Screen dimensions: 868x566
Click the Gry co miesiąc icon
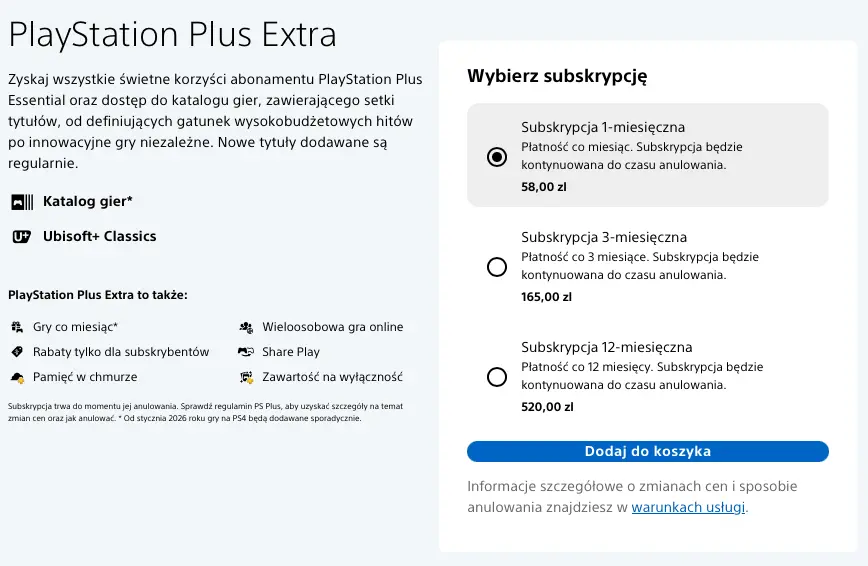pos(17,327)
